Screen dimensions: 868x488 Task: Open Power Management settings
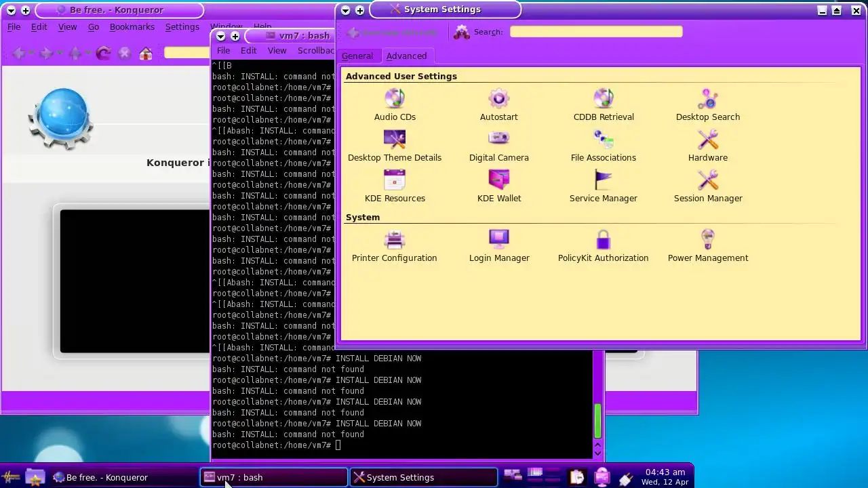click(707, 246)
